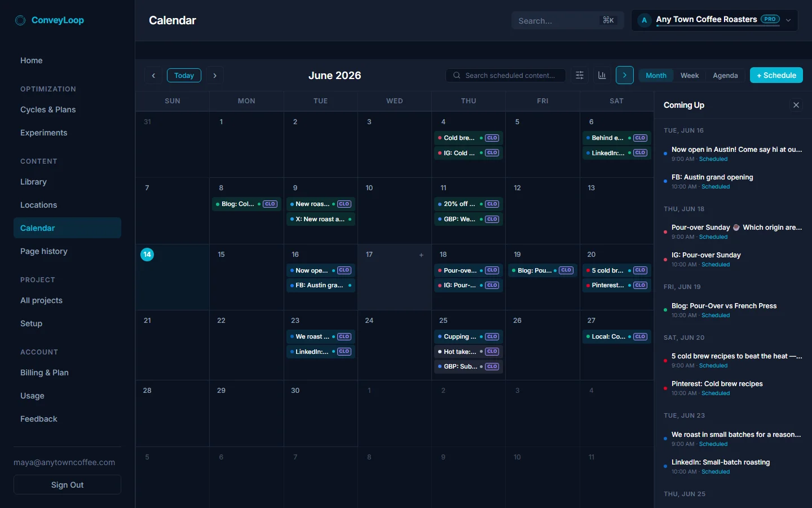This screenshot has width=812, height=508.
Task: Open the 'Blog: Col...' event on June 8
Action: tap(246, 204)
